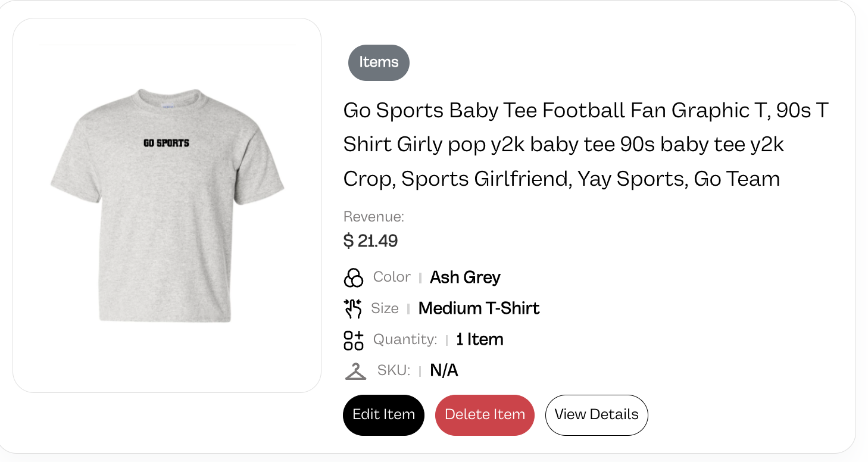
Task: Click the Revenue label
Action: (x=374, y=217)
